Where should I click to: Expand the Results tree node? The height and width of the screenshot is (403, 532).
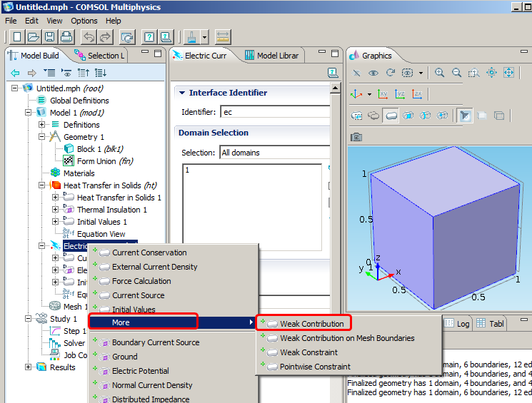click(29, 367)
